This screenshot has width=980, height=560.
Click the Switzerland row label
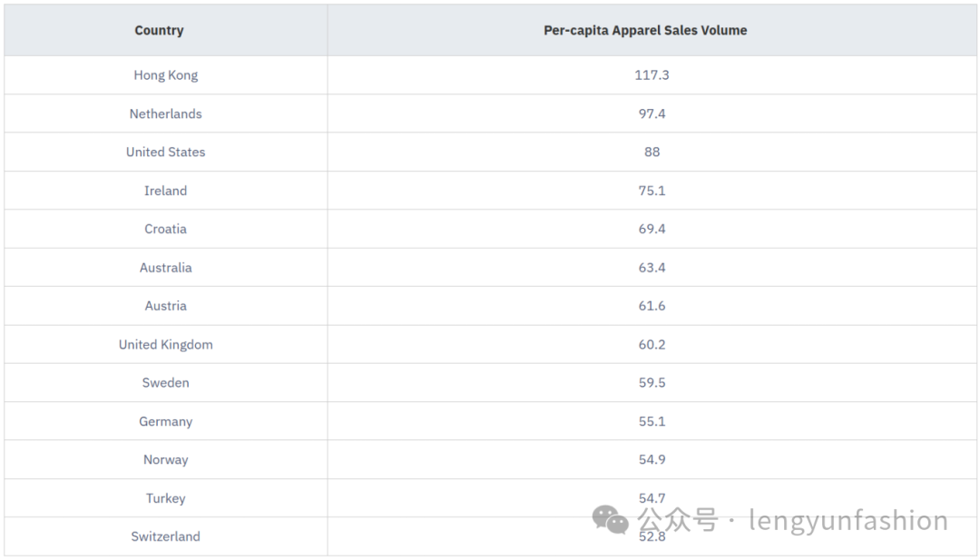click(166, 536)
